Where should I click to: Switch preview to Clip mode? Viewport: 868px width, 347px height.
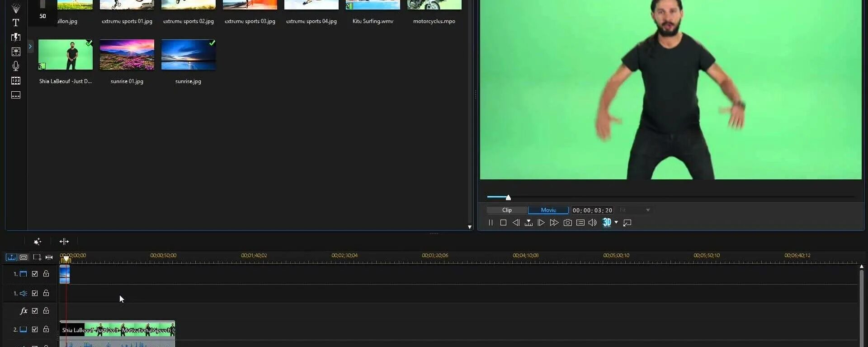pyautogui.click(x=507, y=210)
